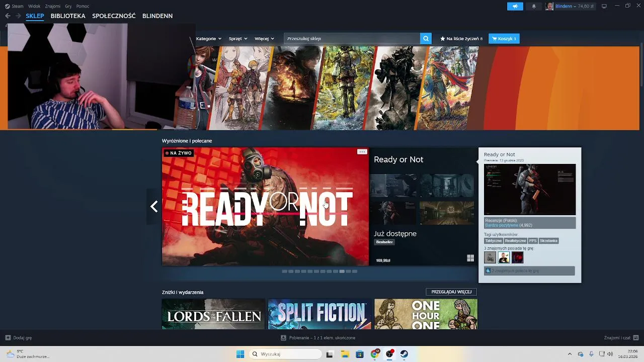Open Friends and chat icon

[636, 338]
